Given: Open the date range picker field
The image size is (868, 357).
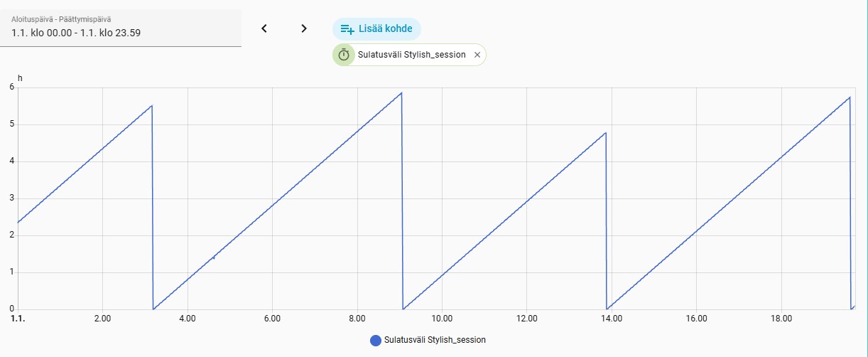Looking at the screenshot, I should tap(121, 28).
